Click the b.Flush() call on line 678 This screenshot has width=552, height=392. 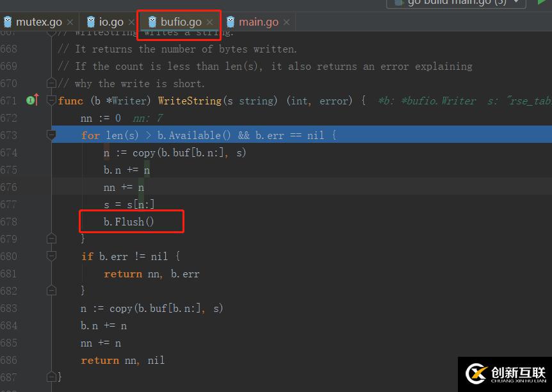[x=129, y=222]
